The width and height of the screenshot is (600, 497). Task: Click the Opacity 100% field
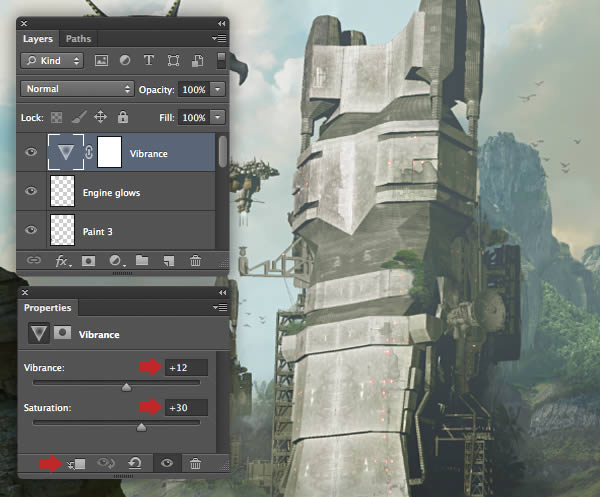[194, 90]
